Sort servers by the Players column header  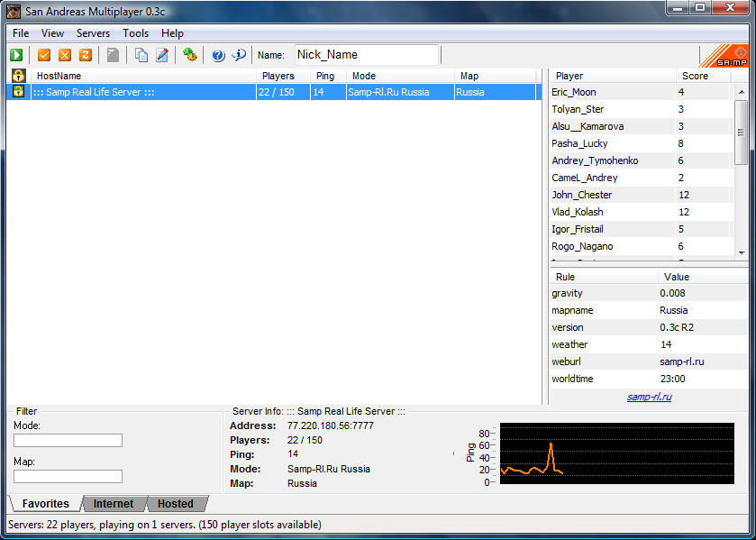coord(283,76)
